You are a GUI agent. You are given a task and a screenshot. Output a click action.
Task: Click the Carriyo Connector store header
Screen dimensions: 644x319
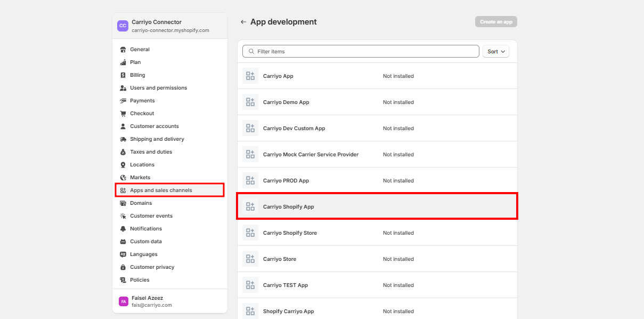tap(170, 26)
